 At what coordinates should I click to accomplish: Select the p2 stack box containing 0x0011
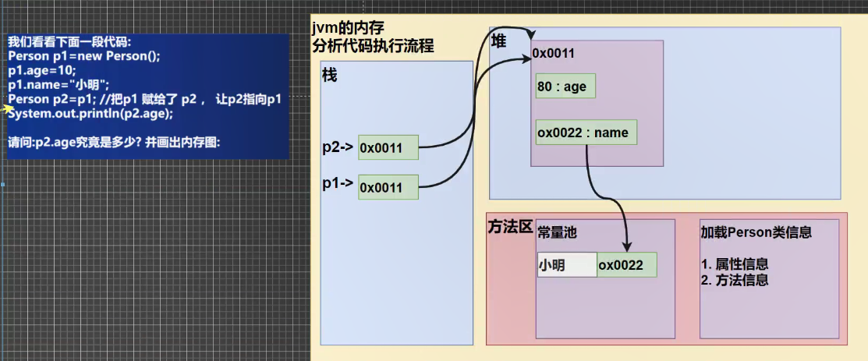coord(388,147)
